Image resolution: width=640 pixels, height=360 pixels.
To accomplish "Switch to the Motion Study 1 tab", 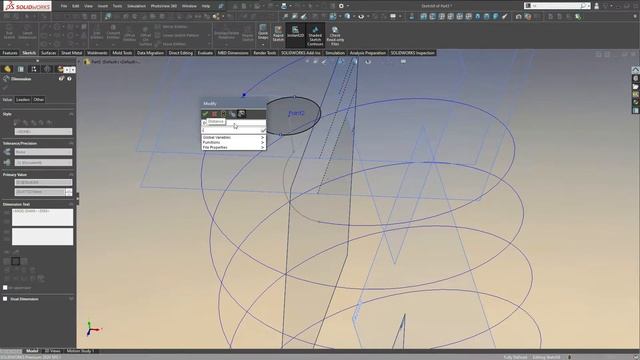I will tap(80, 351).
